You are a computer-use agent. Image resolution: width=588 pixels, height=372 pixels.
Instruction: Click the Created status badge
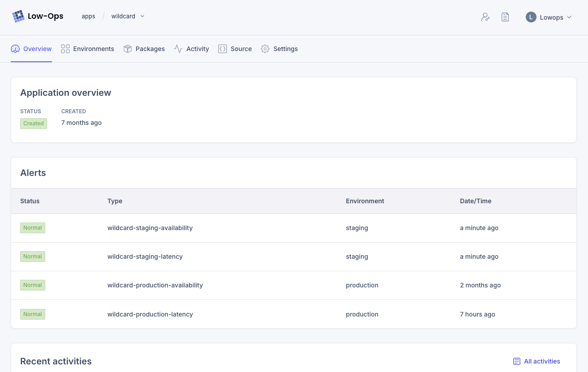(34, 124)
